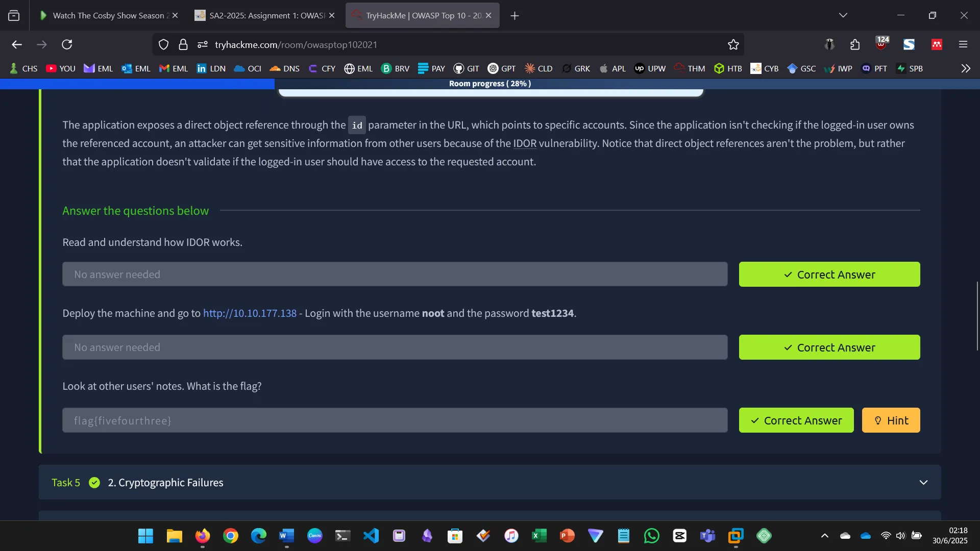Expand Task 5 Cryptographic Failures chevron
The image size is (980, 551).
(923, 482)
